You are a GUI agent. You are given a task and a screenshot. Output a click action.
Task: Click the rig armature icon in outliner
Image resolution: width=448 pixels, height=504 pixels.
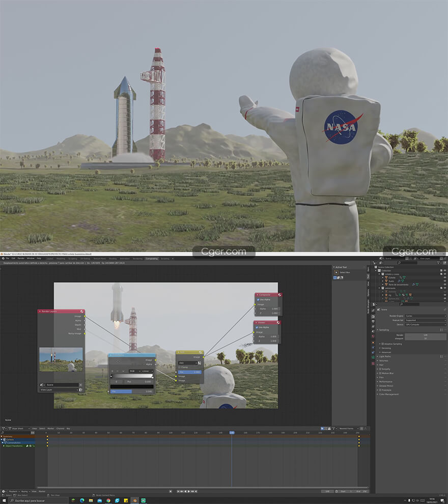pos(386,295)
